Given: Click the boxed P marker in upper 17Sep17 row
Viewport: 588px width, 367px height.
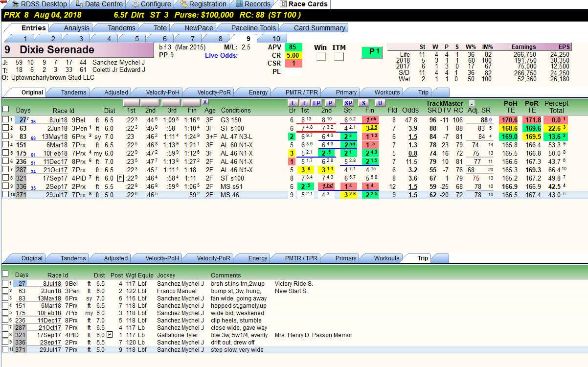Looking at the screenshot, I should pos(120,178).
